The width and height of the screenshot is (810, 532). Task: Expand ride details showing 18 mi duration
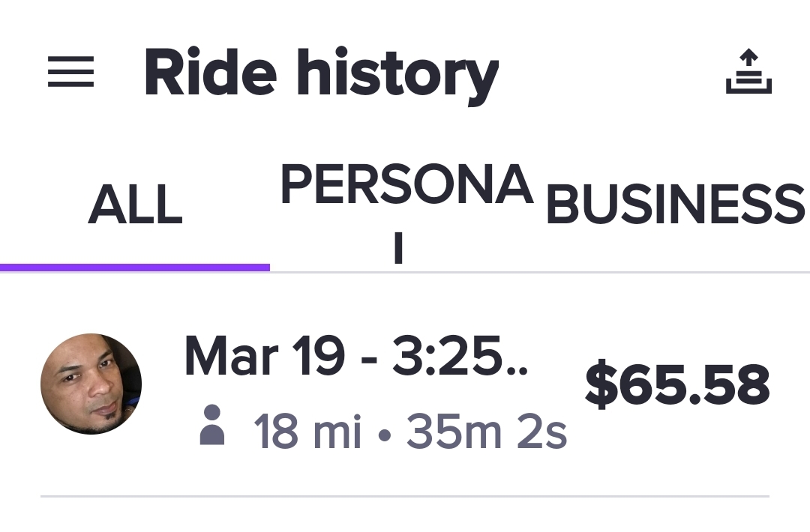click(411, 432)
